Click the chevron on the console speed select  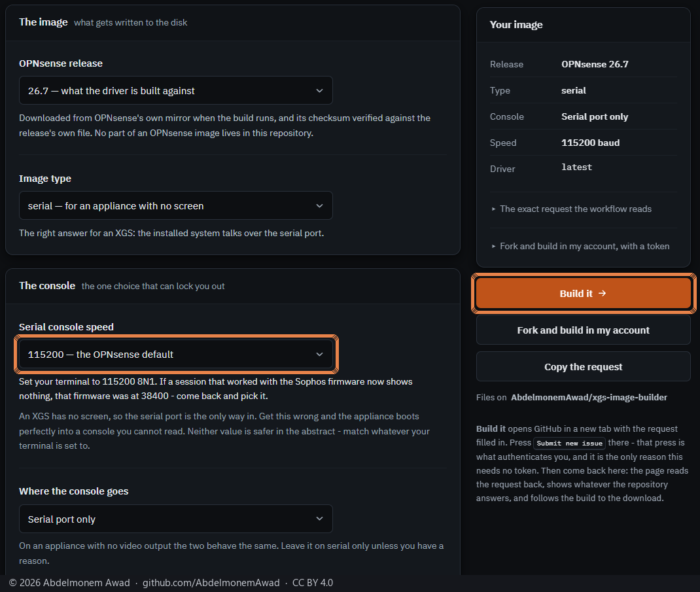319,355
